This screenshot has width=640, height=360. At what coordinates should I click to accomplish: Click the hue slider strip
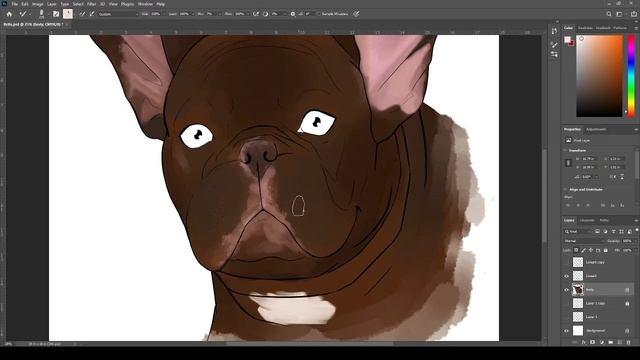point(631,76)
